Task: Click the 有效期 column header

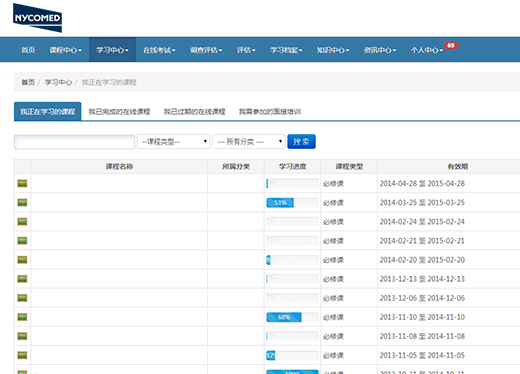Action: 458,166
